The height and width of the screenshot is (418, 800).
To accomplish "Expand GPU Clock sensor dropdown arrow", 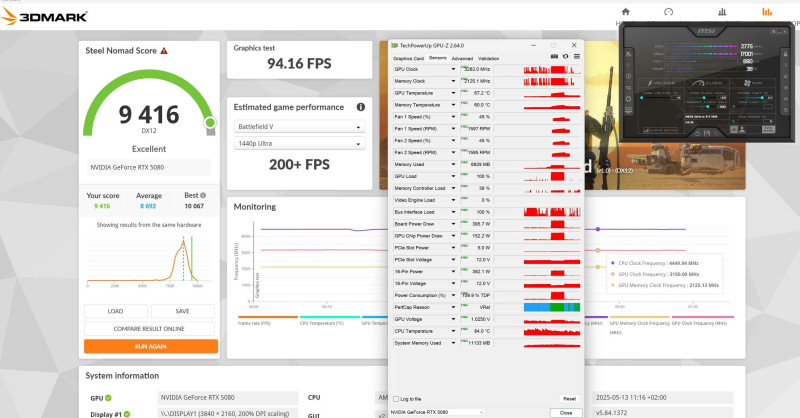I will [453, 69].
